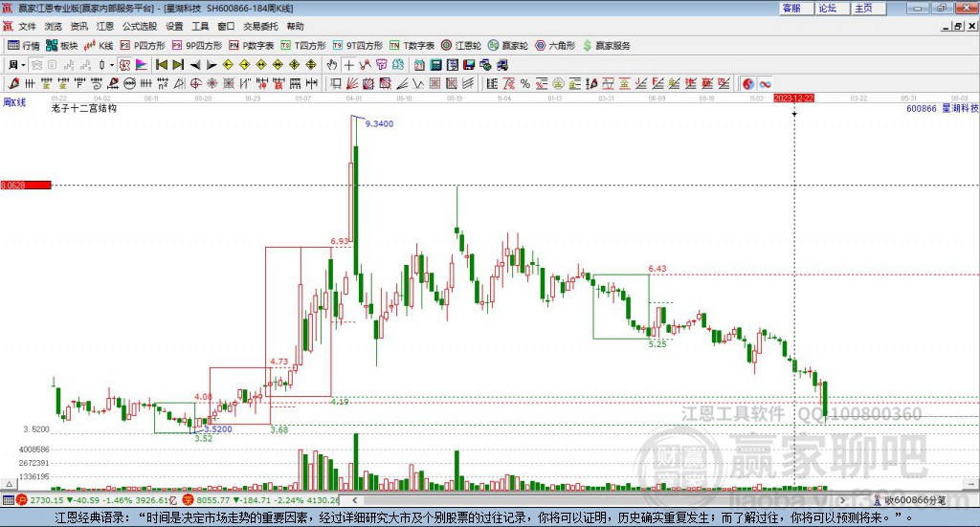Click the grid icon in the status bar
The image size is (980, 527).
(8, 500)
